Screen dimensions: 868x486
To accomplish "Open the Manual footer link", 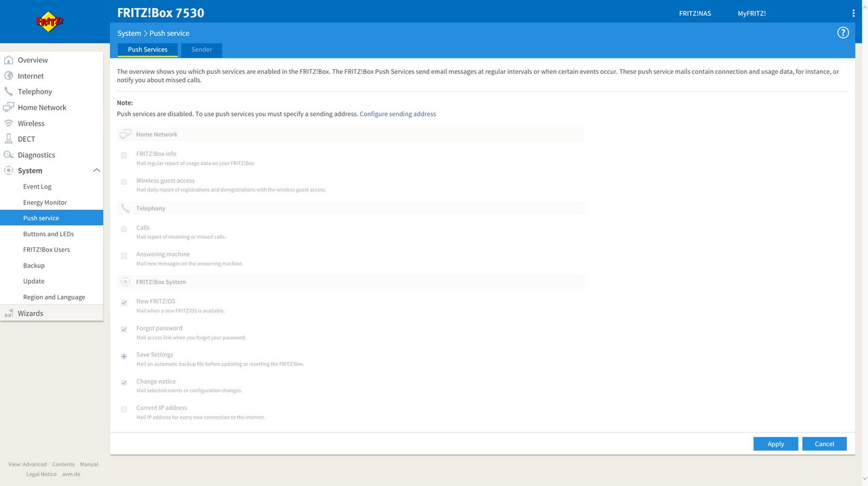I will (89, 464).
